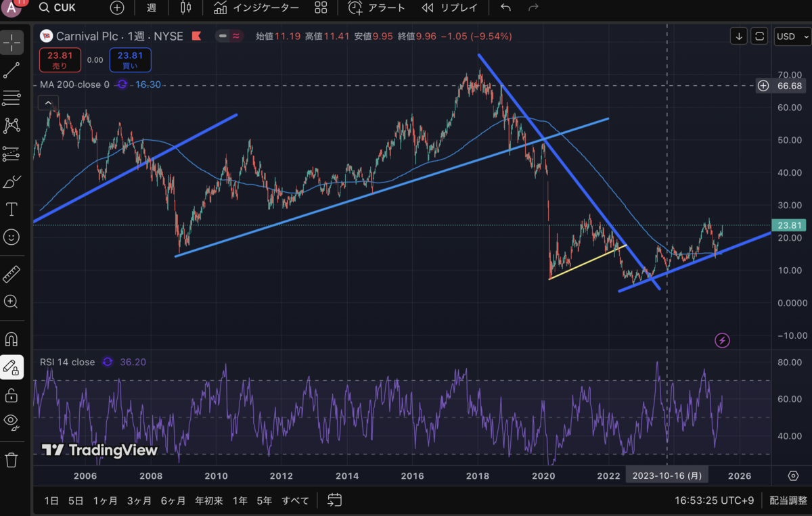Select the すべて all-time range
Screen dimensions: 812x516
pos(296,501)
